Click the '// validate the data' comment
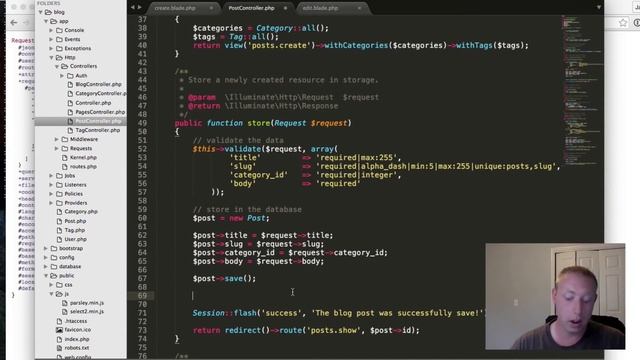This screenshot has height=360, width=640. pyautogui.click(x=238, y=140)
